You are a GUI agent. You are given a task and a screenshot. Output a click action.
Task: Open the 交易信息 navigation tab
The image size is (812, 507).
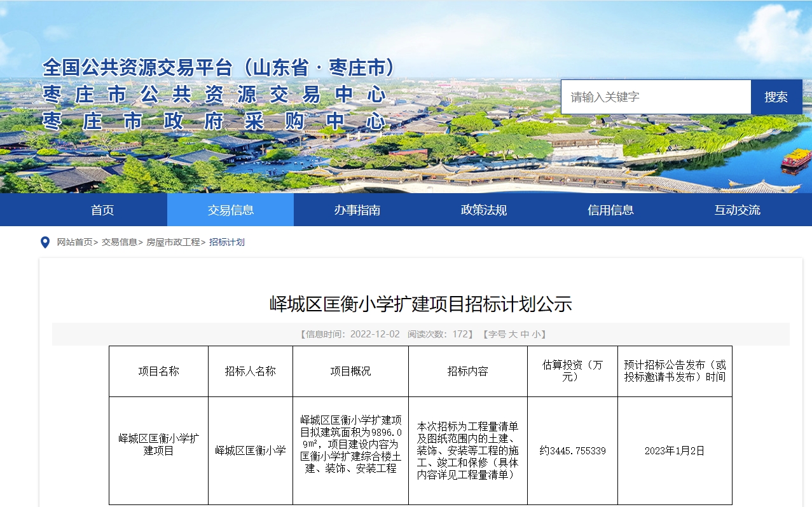pyautogui.click(x=230, y=210)
